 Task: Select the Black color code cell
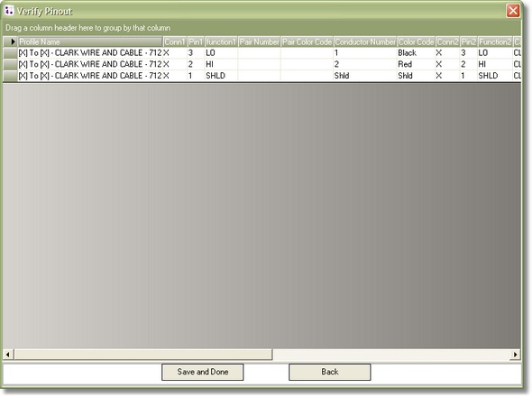(x=417, y=53)
